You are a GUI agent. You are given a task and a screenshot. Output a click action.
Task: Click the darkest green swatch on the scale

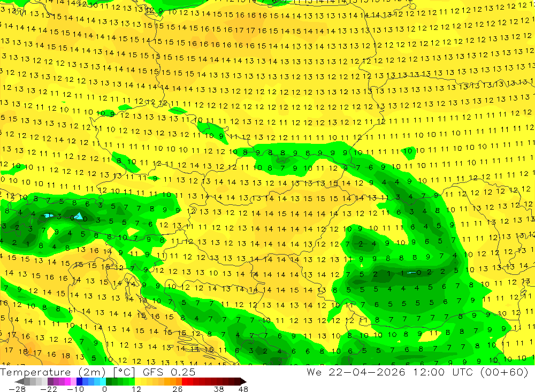tap(109, 381)
